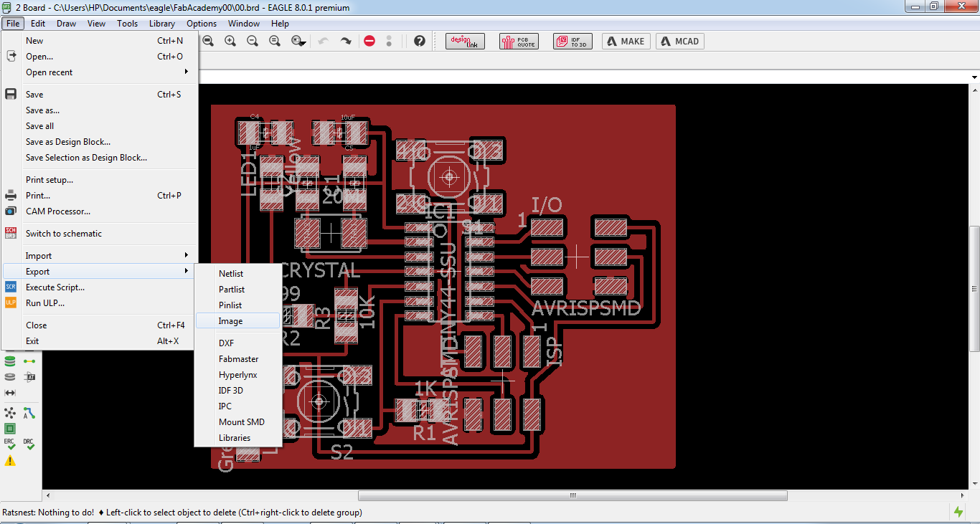This screenshot has height=524, width=980.
Task: Choose Save from the File menu
Action: tap(100, 94)
